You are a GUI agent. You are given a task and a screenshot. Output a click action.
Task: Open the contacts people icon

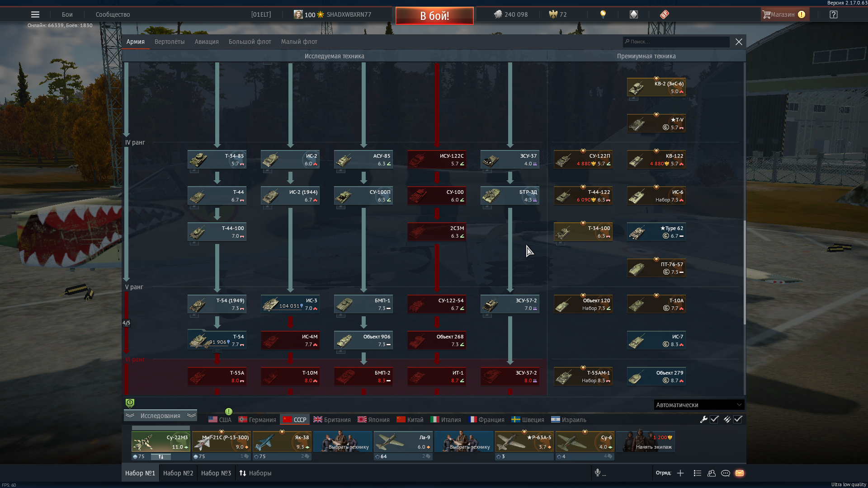(712, 473)
